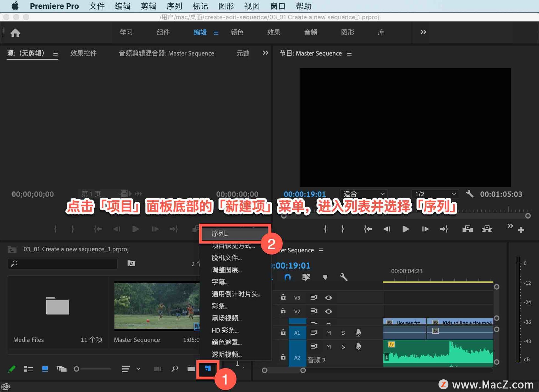Open Find search icon in Project panel footer

175,368
